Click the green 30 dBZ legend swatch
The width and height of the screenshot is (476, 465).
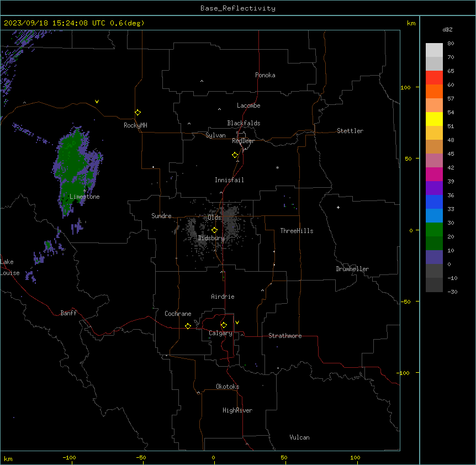tap(434, 230)
